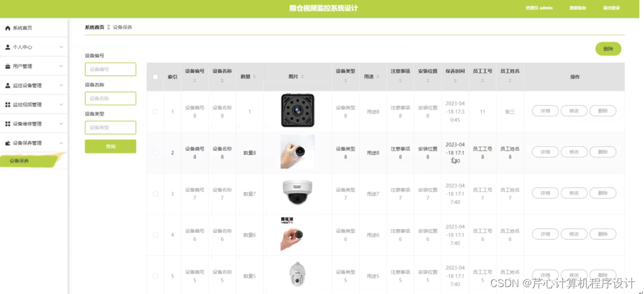Toggle the select-all checkbox in table header
The image size is (644, 294).
coord(156,77)
